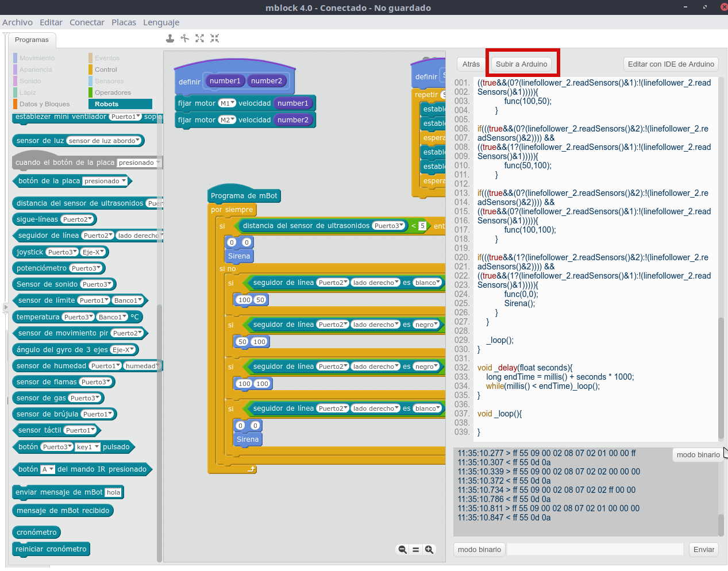Open the Placas menu
This screenshot has width=728, height=571.
[124, 22]
